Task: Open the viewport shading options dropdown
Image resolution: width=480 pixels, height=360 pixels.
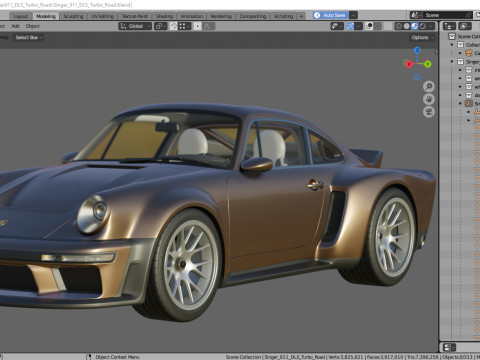Action: (431, 26)
